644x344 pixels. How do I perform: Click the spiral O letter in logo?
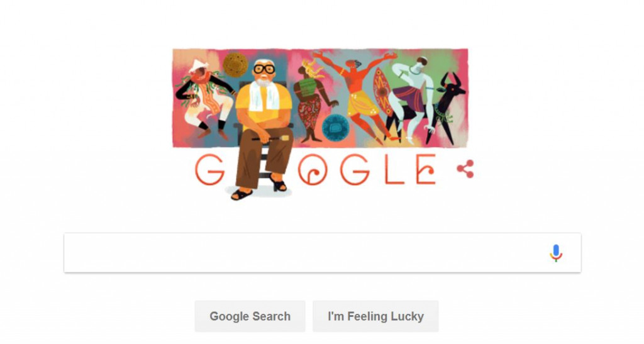313,170
